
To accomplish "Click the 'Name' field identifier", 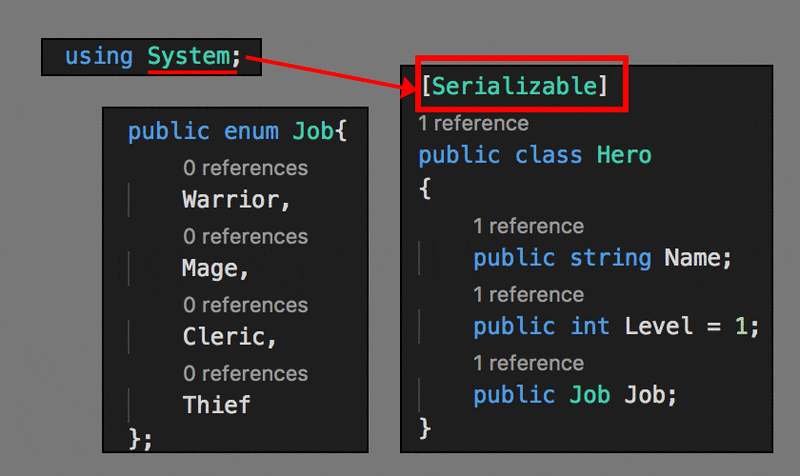I will 692,258.
